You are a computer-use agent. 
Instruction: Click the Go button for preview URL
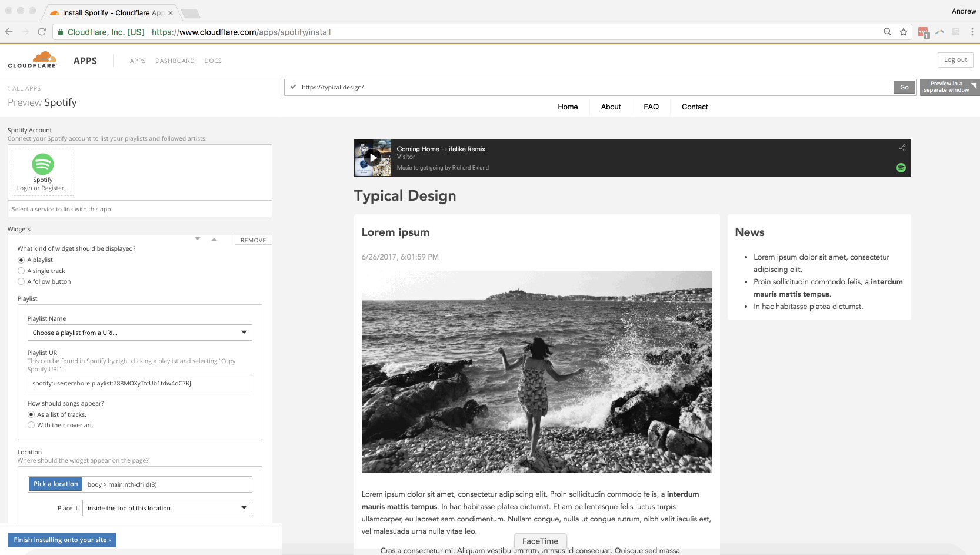click(904, 87)
